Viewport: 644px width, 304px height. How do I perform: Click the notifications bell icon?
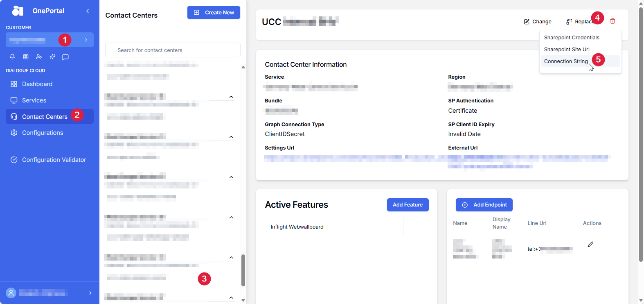pyautogui.click(x=12, y=57)
